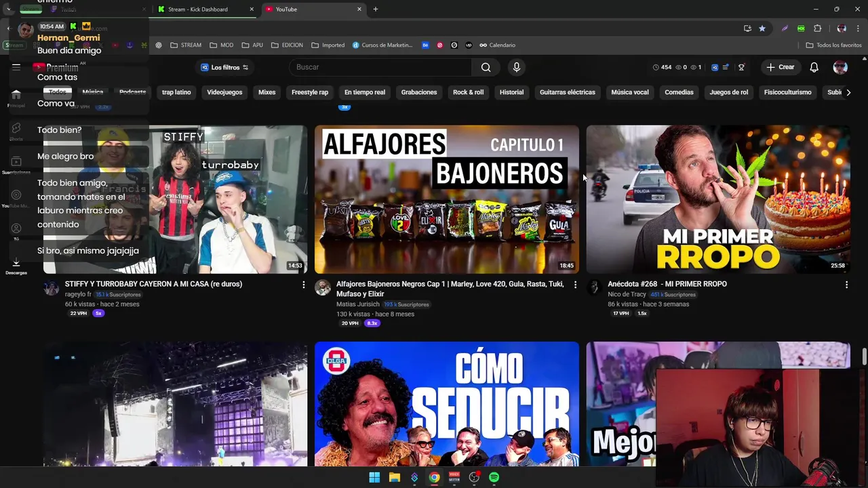Play the MI PRIMER RROPO thumbnail
Screen dimensions: 868x488
pos(718,199)
